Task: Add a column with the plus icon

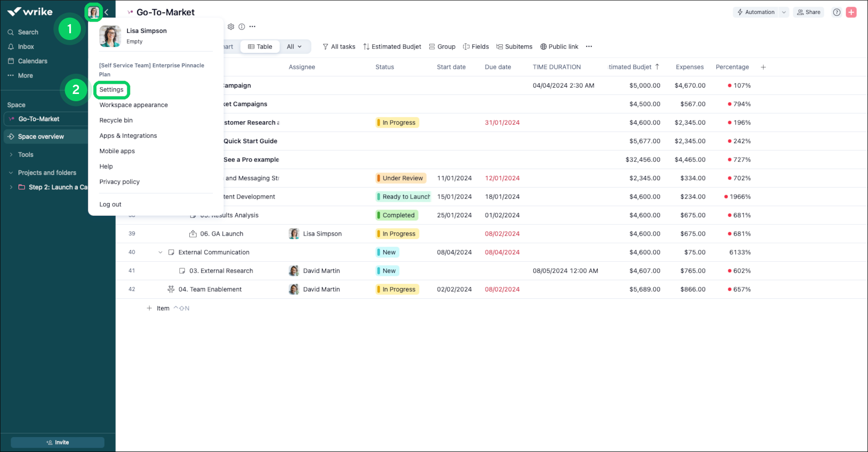Action: point(763,67)
